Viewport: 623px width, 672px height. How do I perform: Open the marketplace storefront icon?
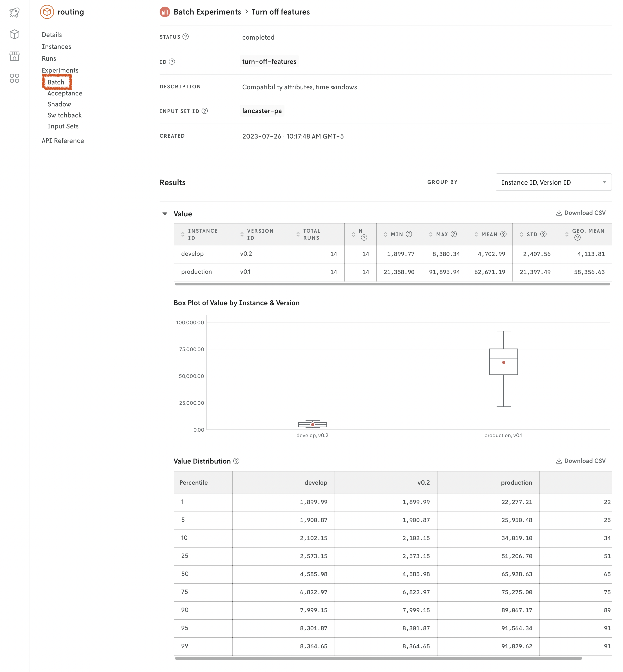tap(15, 56)
